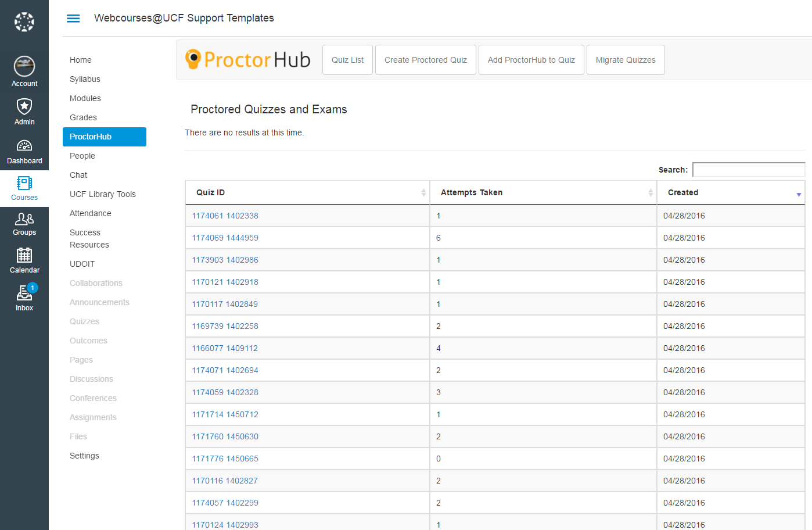Screen dimensions: 812x530
Task: Open the Account avatar menu
Action: tap(24, 66)
